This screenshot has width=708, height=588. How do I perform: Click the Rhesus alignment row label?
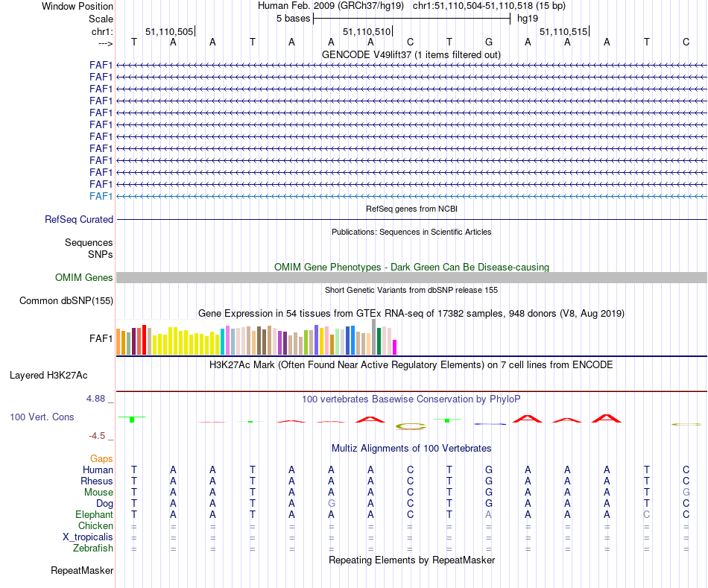pos(97,481)
